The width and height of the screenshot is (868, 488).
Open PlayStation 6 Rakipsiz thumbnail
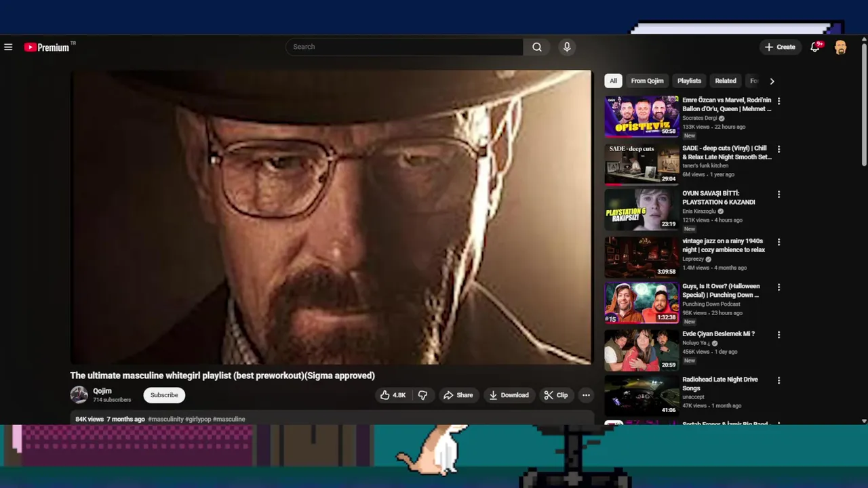(642, 209)
